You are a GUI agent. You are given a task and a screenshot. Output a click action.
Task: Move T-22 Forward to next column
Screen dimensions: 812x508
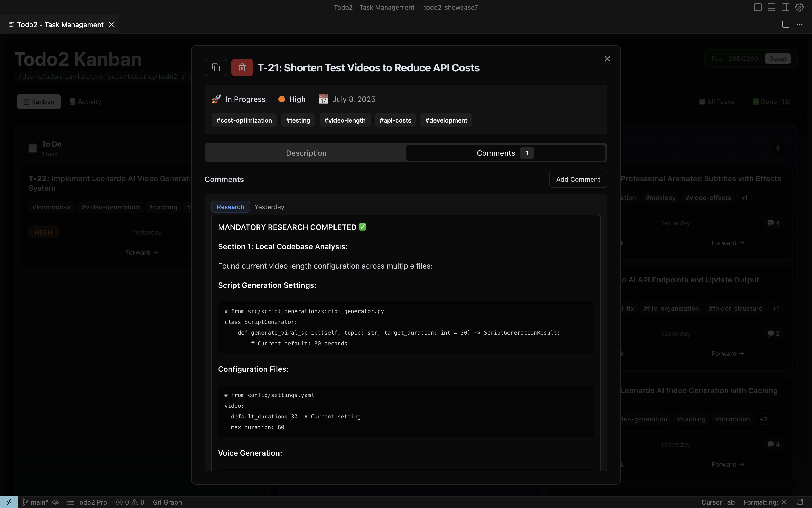(141, 252)
